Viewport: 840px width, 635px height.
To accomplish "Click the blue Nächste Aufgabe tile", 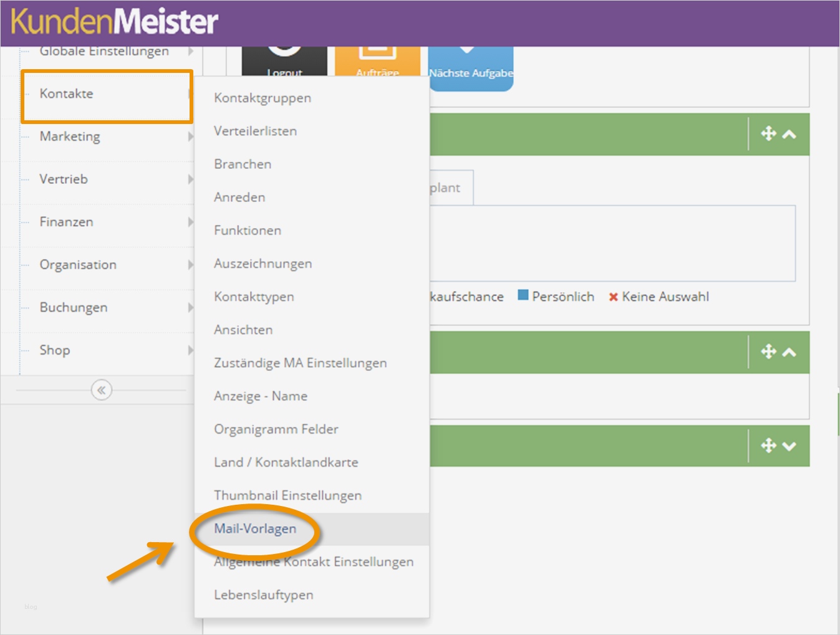I will coord(471,69).
